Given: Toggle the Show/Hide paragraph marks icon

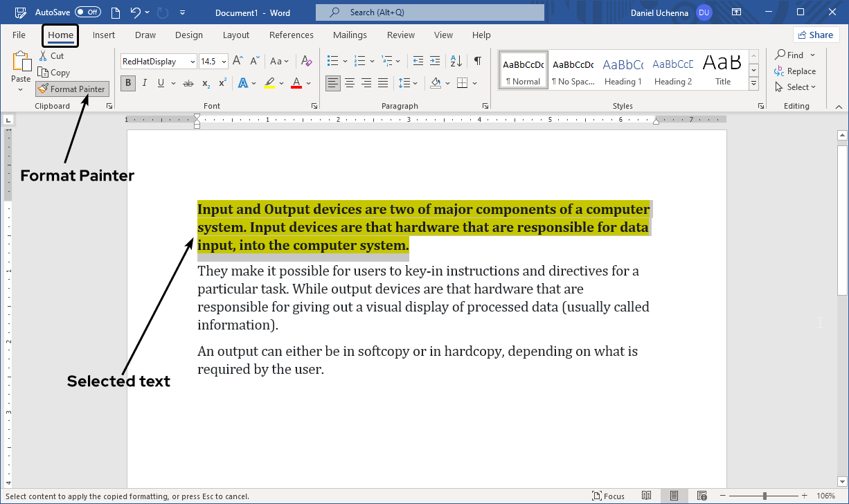Looking at the screenshot, I should tap(476, 61).
